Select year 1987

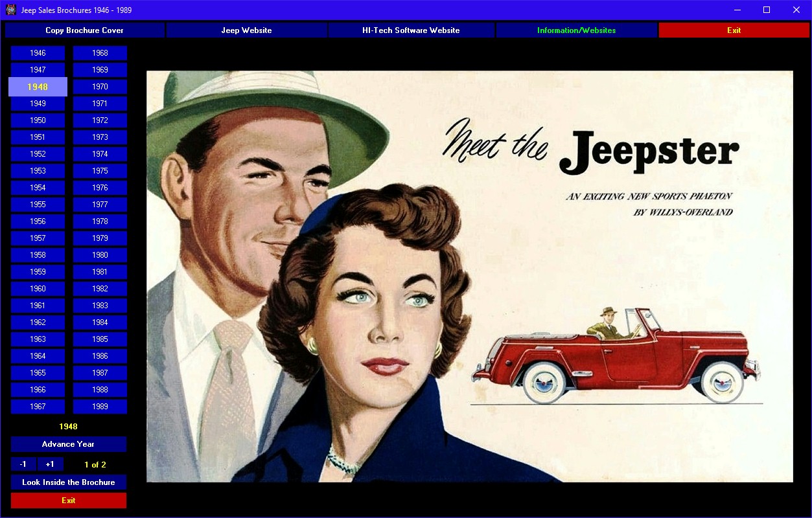click(100, 373)
